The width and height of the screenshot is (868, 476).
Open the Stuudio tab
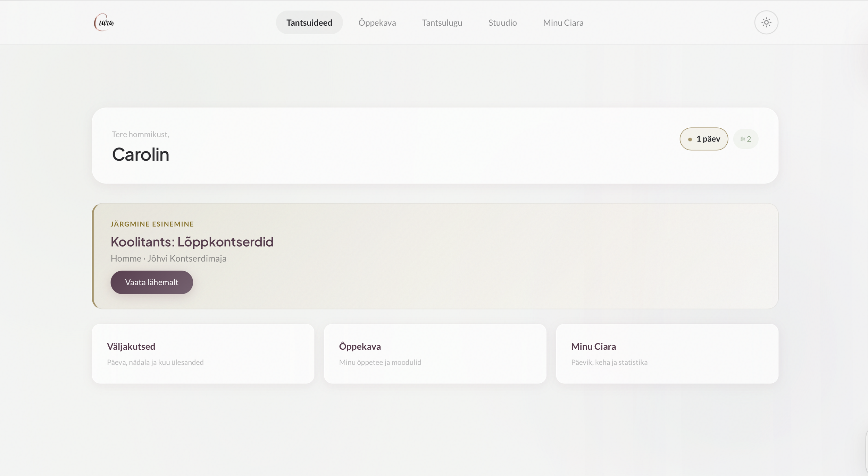click(x=502, y=23)
